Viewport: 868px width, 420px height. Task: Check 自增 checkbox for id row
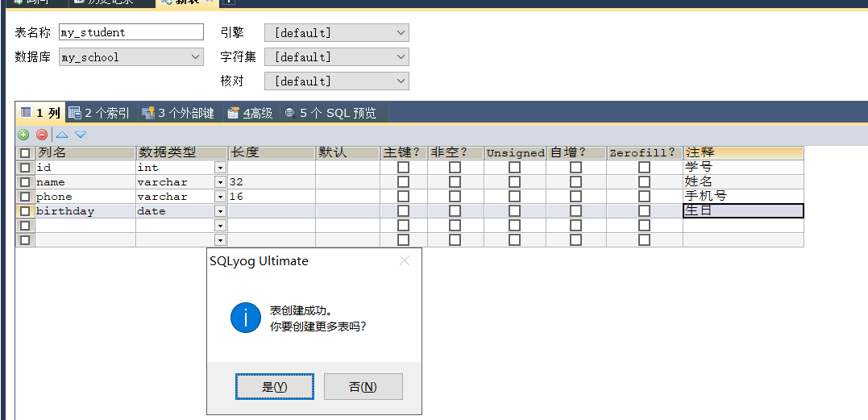575,167
